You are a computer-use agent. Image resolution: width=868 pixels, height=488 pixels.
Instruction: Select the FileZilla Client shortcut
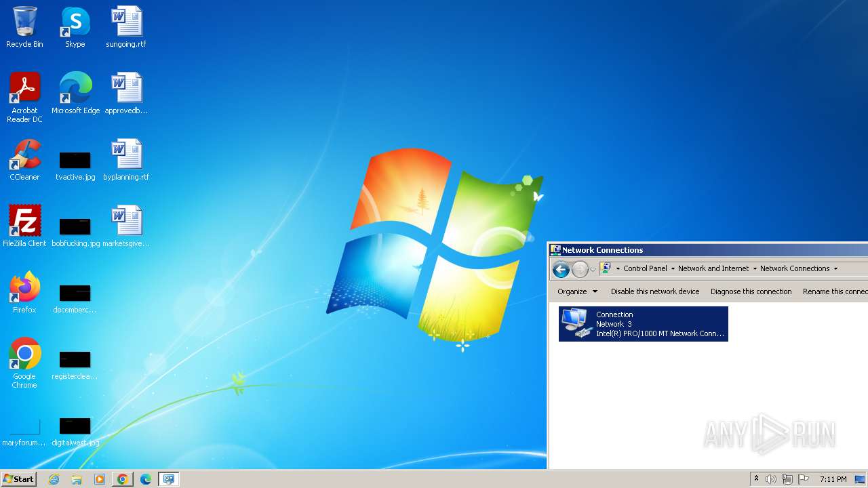tap(24, 226)
